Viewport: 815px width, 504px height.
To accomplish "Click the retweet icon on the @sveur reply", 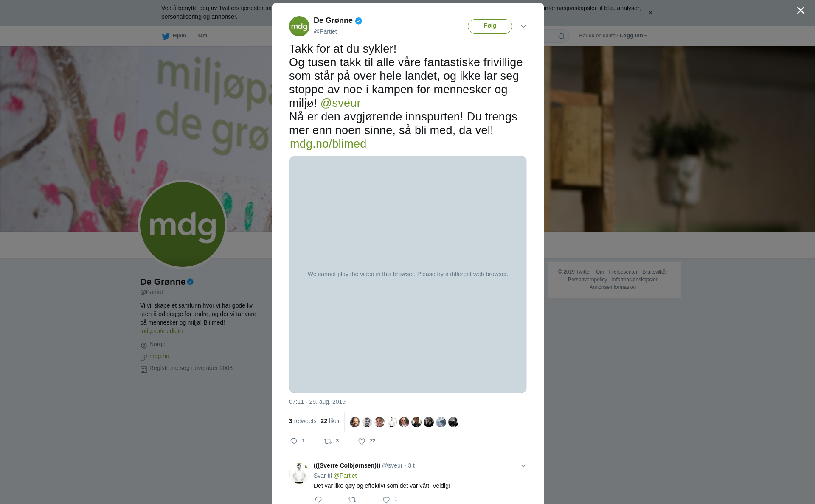I will click(x=352, y=500).
